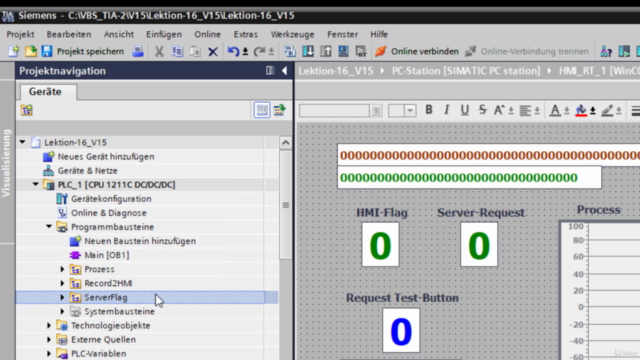
Task: Open the Werkzeuge menu
Action: (x=292, y=34)
